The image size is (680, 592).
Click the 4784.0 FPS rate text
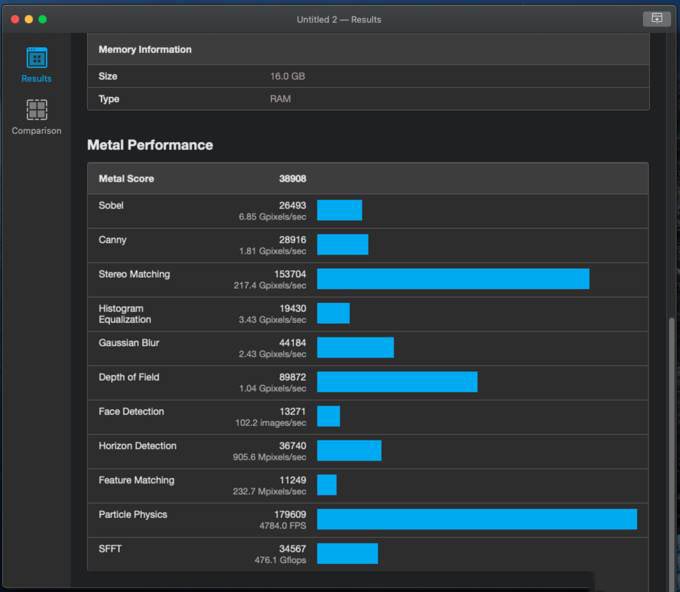click(x=283, y=526)
